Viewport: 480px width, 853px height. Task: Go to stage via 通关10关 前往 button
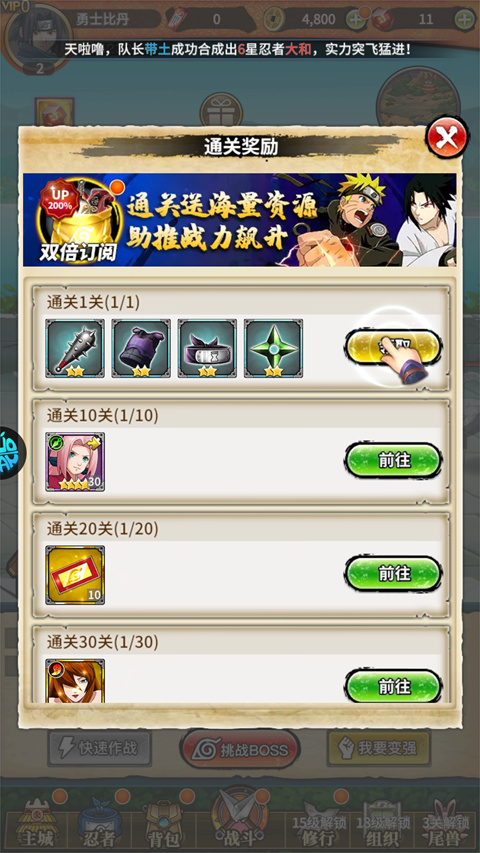(393, 460)
